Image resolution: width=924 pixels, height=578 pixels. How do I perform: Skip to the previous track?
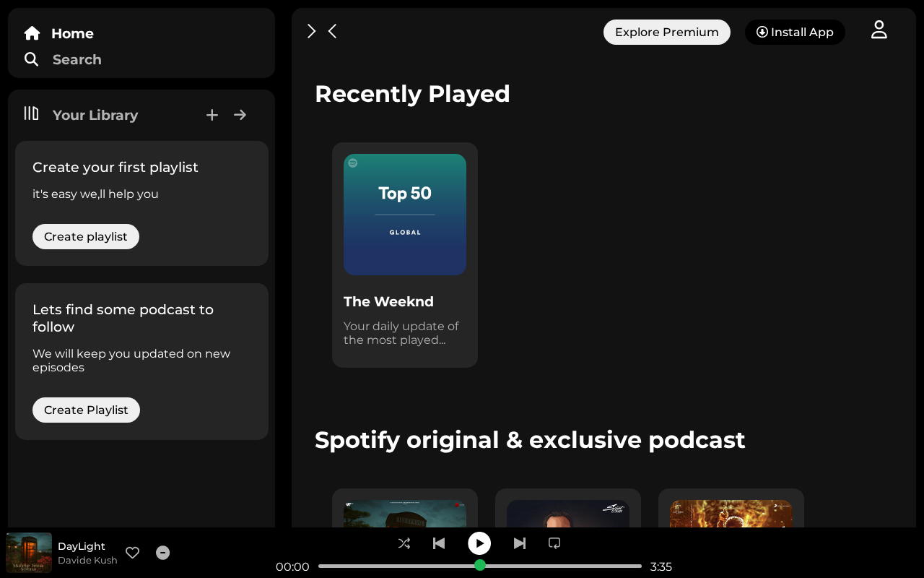click(x=439, y=543)
